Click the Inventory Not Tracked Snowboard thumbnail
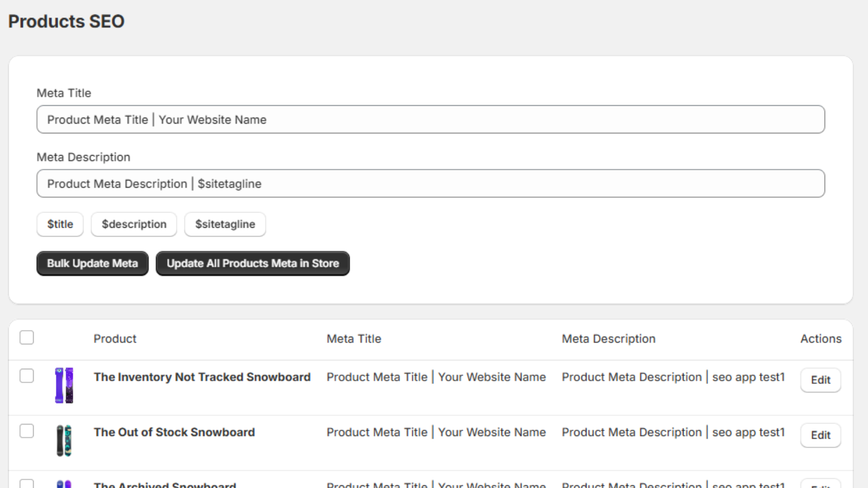The image size is (868, 488). pos(65,386)
